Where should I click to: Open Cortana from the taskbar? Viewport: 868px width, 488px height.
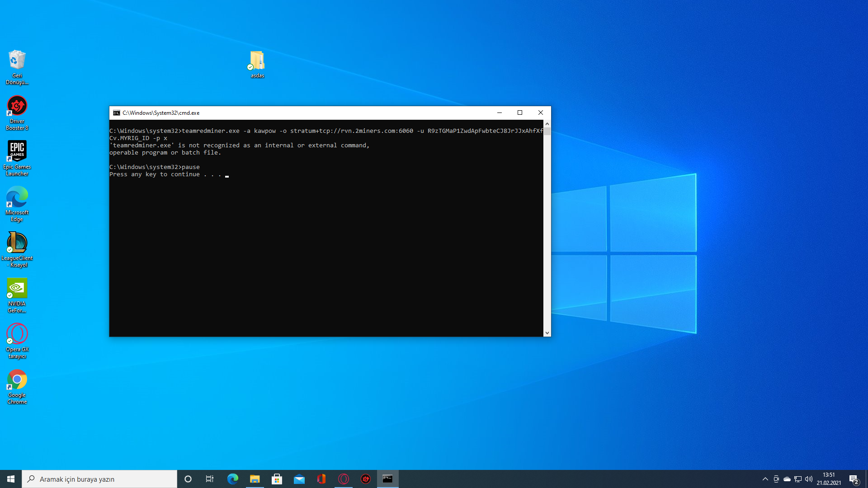point(188,479)
